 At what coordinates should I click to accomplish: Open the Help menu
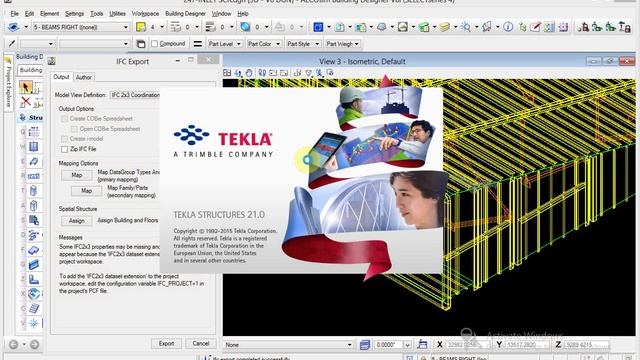click(243, 13)
